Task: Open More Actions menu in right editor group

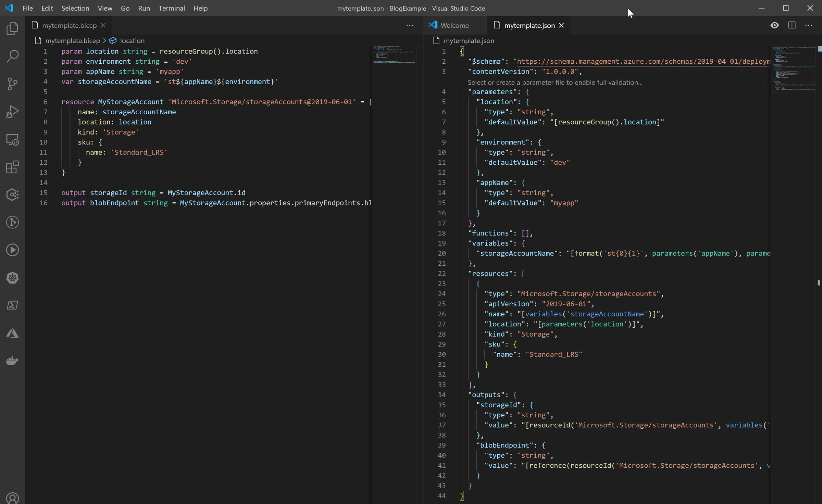Action: [809, 25]
